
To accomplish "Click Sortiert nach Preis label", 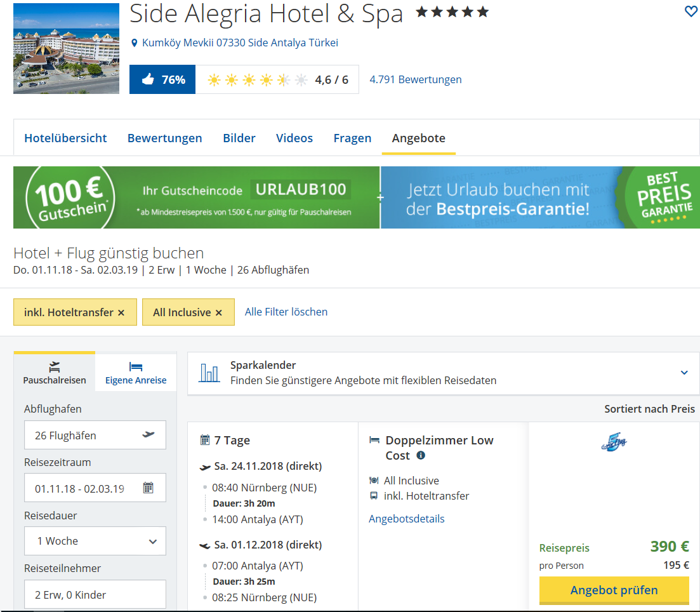I will [650, 409].
